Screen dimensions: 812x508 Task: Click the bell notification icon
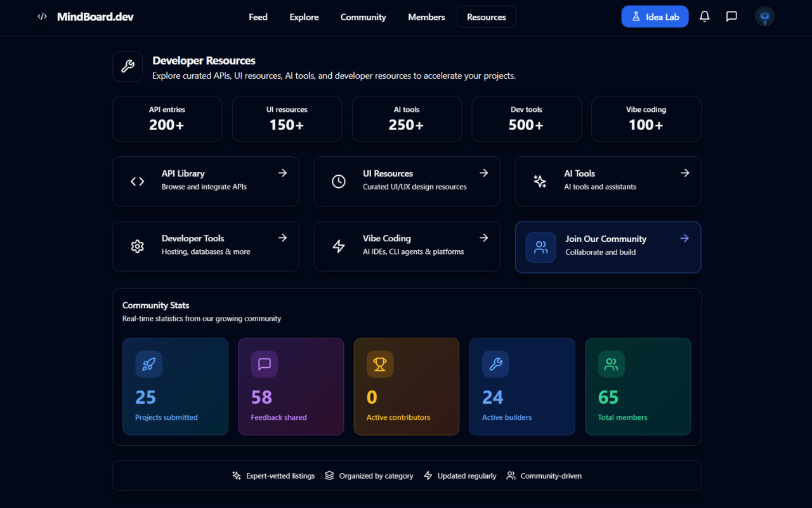pyautogui.click(x=704, y=17)
